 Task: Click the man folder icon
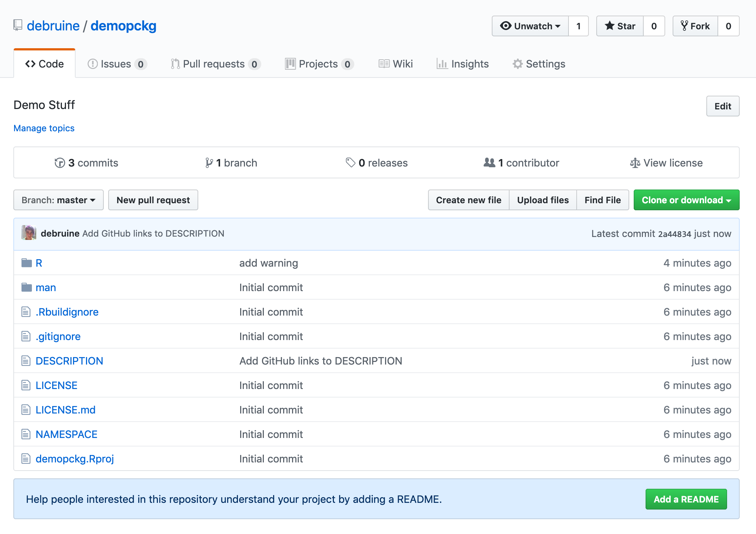pyautogui.click(x=27, y=287)
